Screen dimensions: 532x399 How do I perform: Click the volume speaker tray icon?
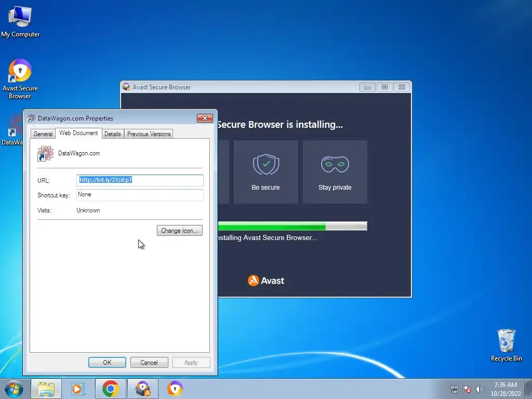[480, 389]
